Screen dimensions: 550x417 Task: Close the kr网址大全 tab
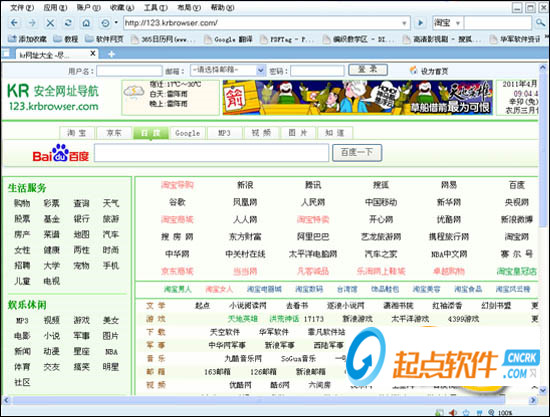tap(93, 53)
